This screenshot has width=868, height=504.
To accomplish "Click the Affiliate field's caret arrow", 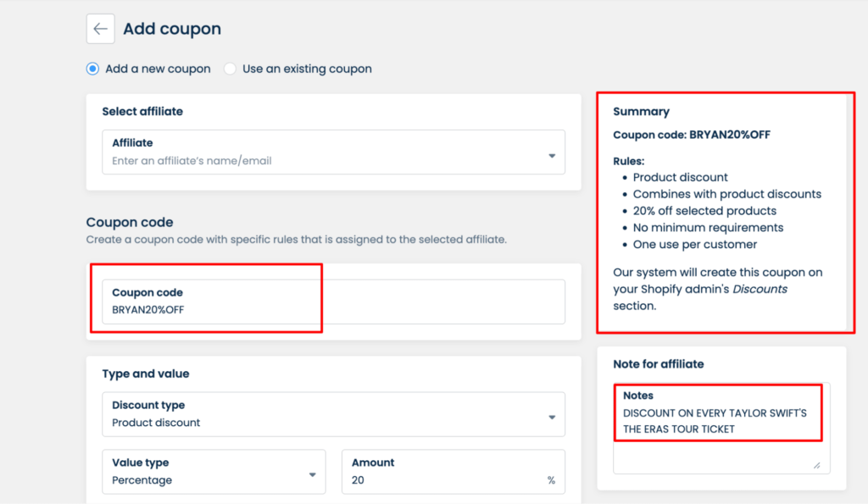I will tap(551, 156).
